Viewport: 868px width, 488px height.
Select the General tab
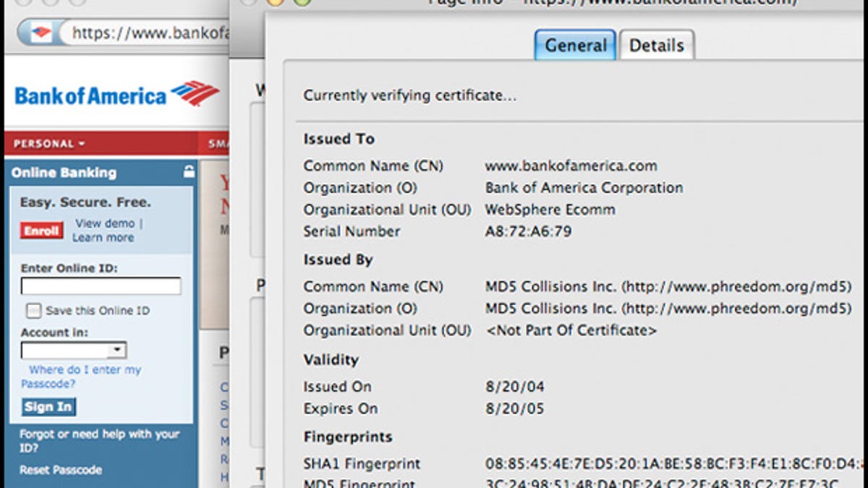[x=574, y=45]
